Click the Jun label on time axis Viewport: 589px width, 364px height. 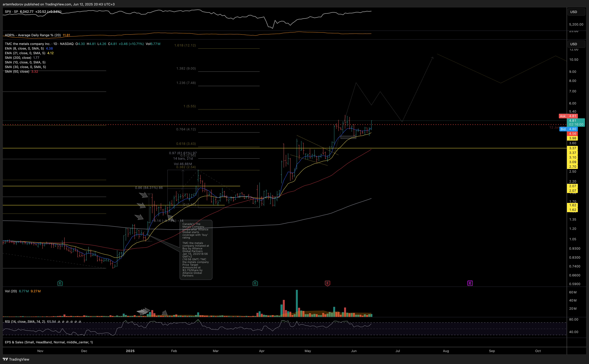pyautogui.click(x=354, y=351)
